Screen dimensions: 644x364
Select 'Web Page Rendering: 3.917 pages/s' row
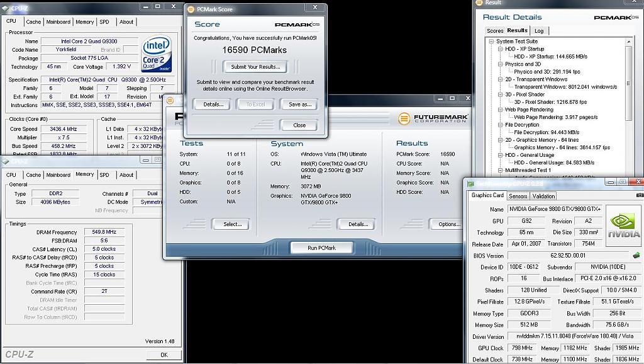tap(556, 117)
